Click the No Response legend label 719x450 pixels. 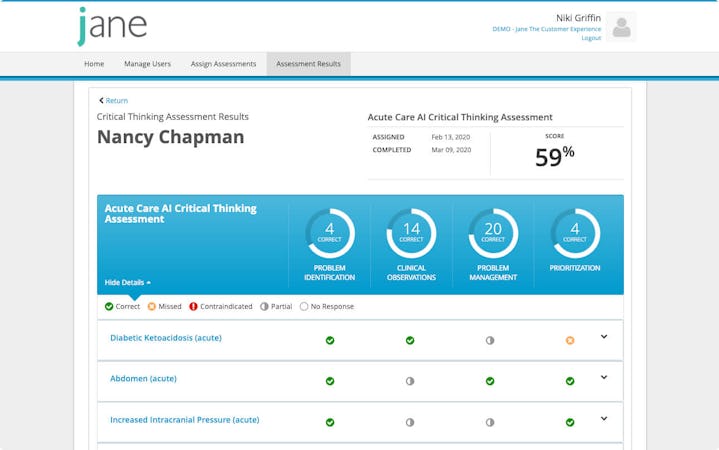[x=332, y=306]
